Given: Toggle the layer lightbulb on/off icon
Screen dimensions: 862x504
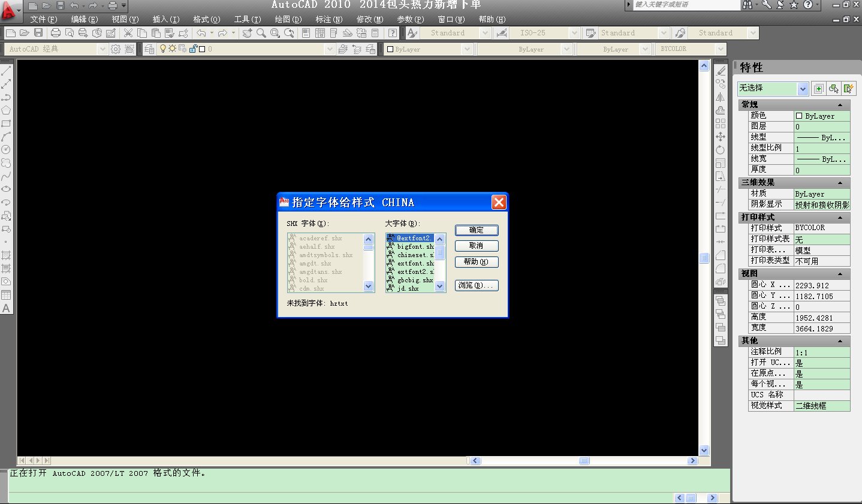Looking at the screenshot, I should click(x=162, y=49).
